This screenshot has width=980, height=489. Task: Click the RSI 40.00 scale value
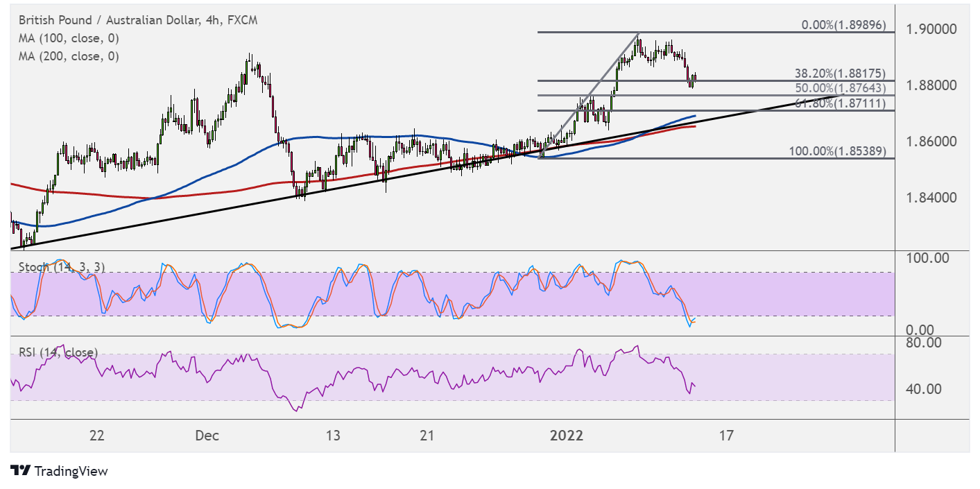[925, 389]
